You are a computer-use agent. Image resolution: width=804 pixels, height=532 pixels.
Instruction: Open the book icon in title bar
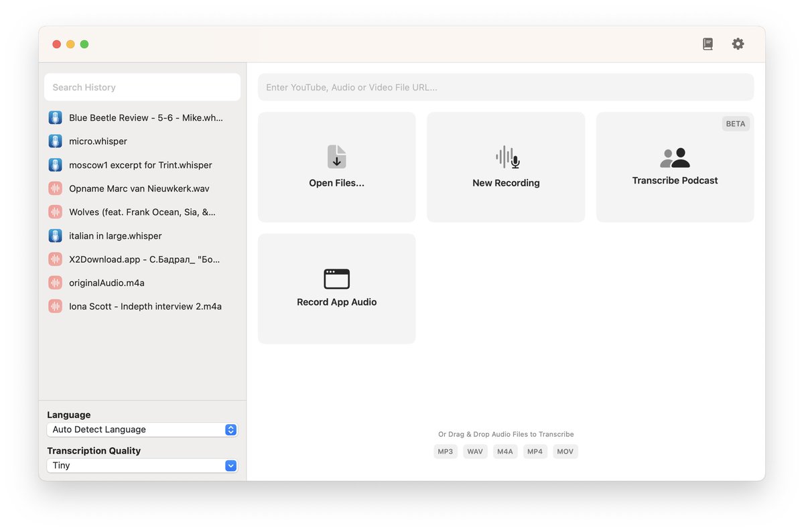pos(708,44)
